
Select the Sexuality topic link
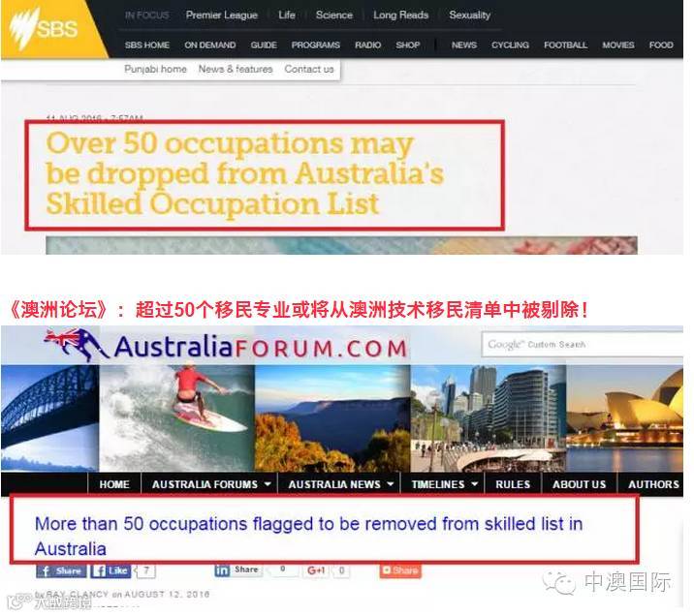pos(469,15)
